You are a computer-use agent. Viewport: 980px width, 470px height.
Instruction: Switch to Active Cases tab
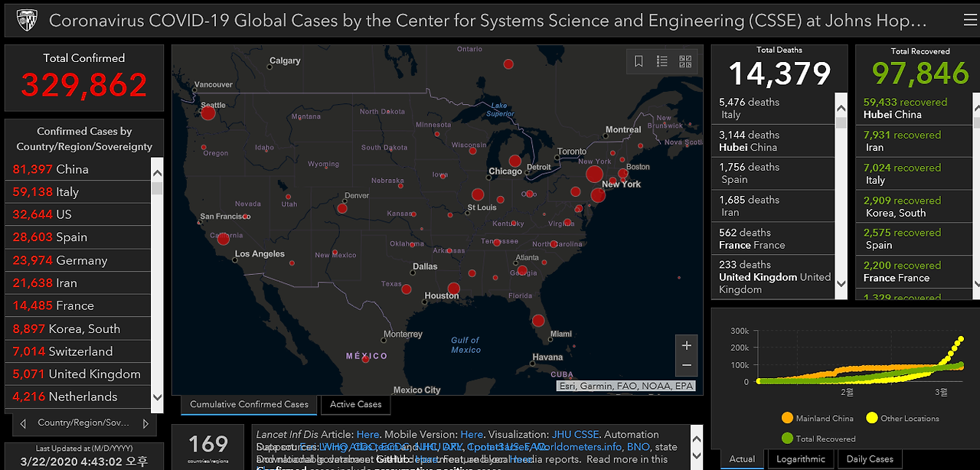355,404
